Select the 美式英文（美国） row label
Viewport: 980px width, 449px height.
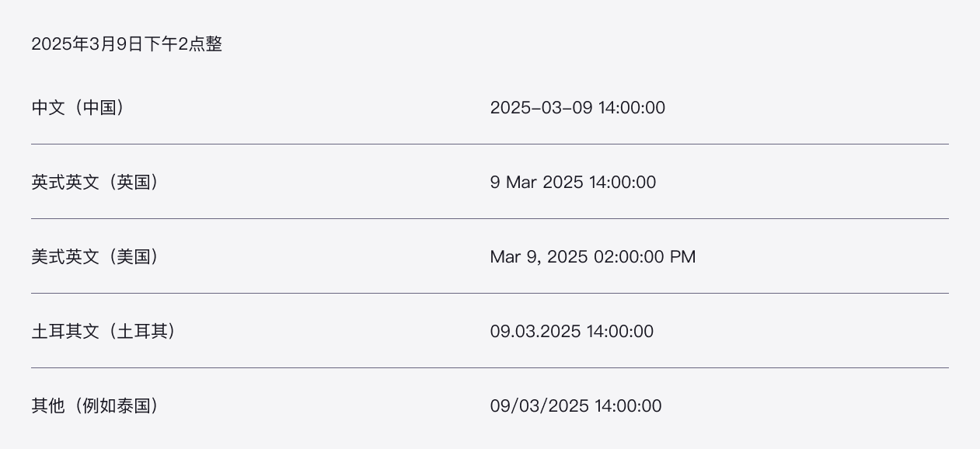click(96, 256)
